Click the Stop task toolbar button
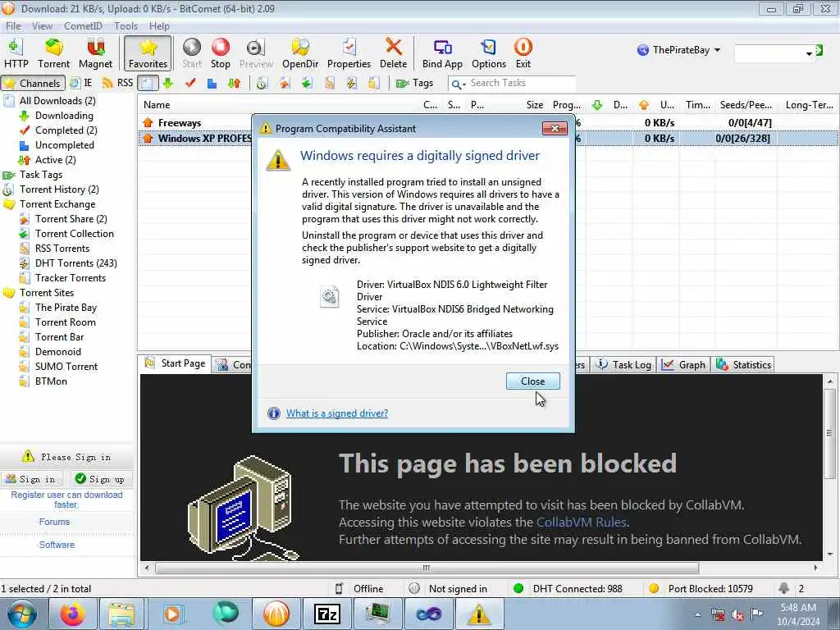Image resolution: width=840 pixels, height=630 pixels. [x=220, y=53]
